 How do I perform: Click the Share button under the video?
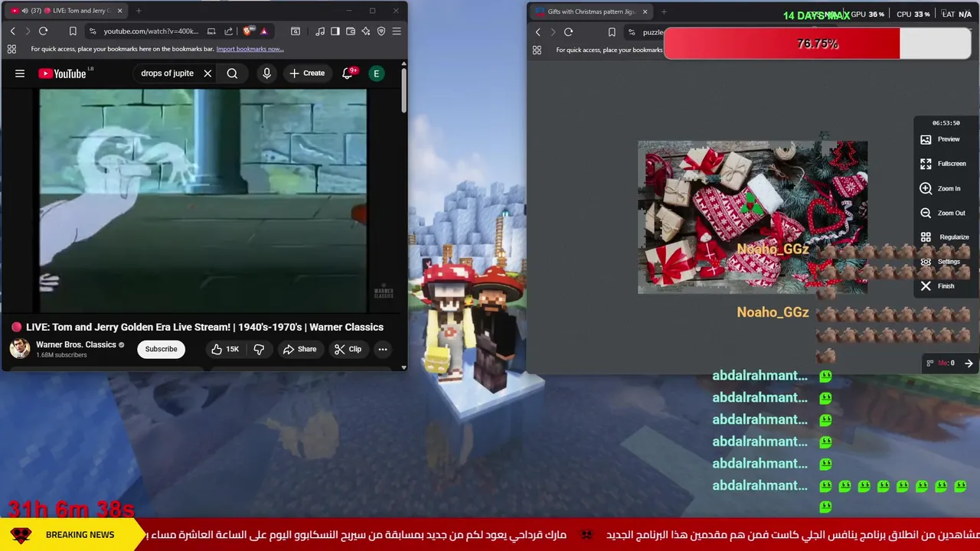click(x=299, y=349)
